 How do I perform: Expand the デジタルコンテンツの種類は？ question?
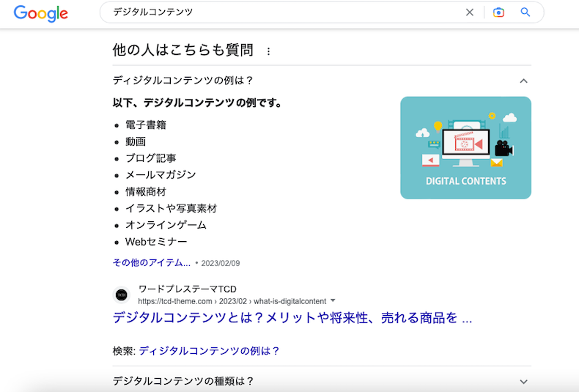click(523, 381)
